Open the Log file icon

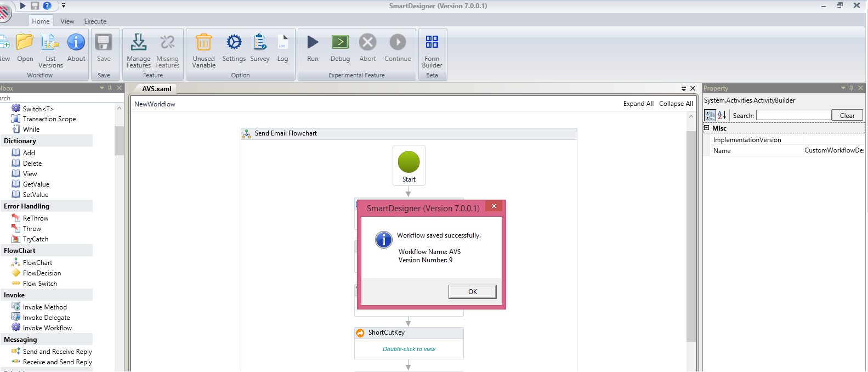coord(282,43)
